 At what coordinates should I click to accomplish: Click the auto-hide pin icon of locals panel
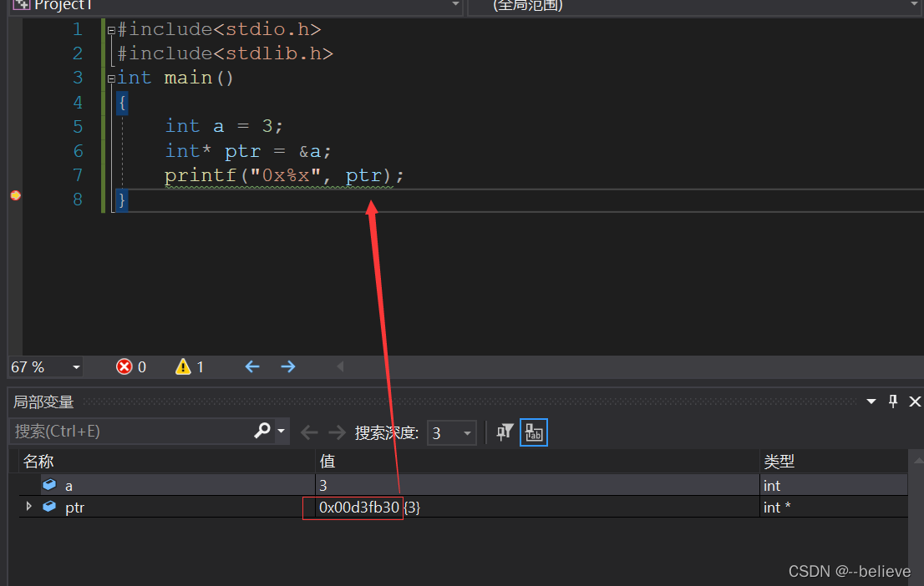pyautogui.click(x=893, y=402)
